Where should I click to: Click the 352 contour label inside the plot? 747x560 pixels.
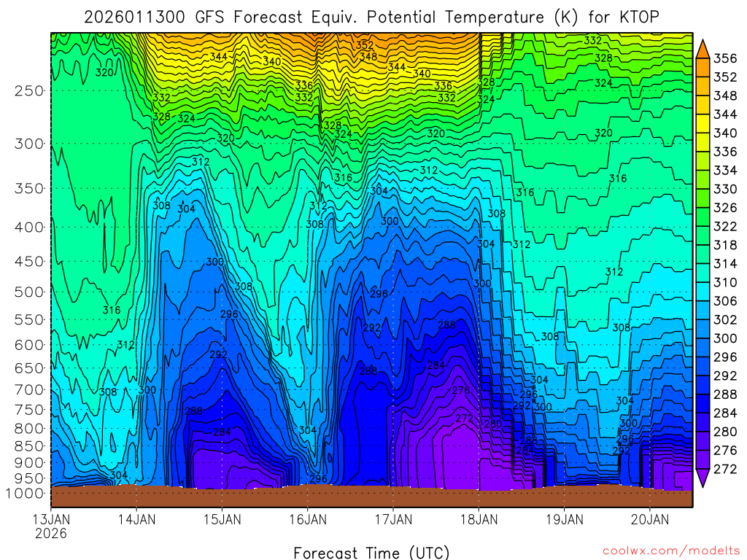click(365, 45)
